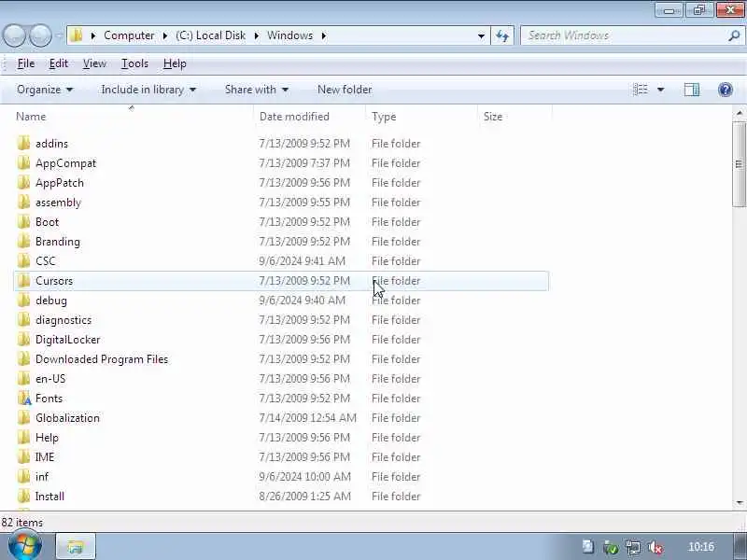This screenshot has width=747, height=560.
Task: Select Downloaded Program Files folder name
Action: (x=102, y=359)
